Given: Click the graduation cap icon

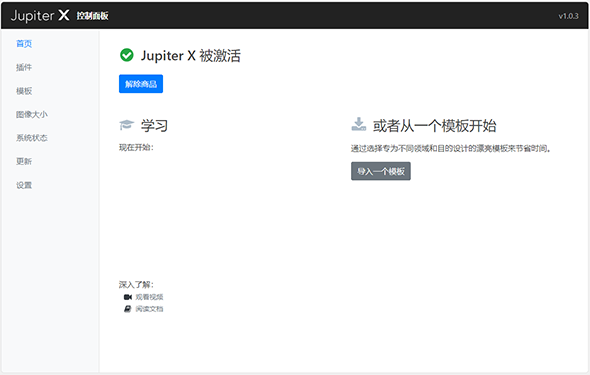Looking at the screenshot, I should click(126, 124).
